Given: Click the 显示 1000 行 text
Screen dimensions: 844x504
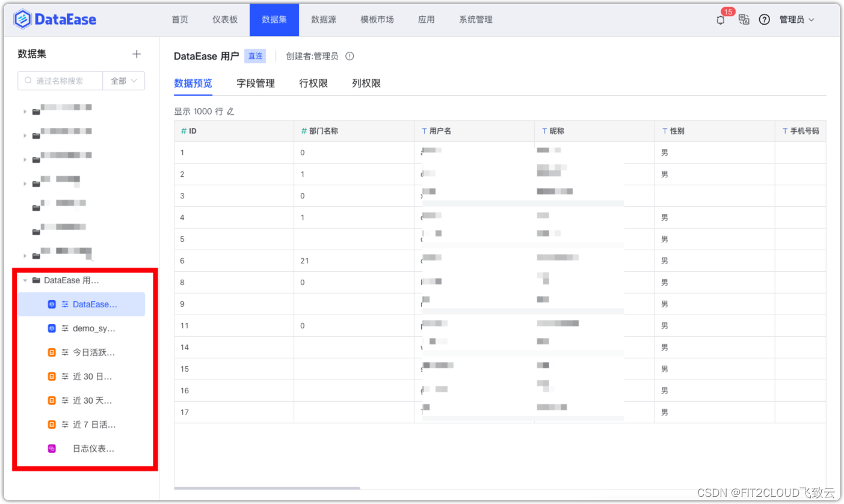Looking at the screenshot, I should pos(199,111).
